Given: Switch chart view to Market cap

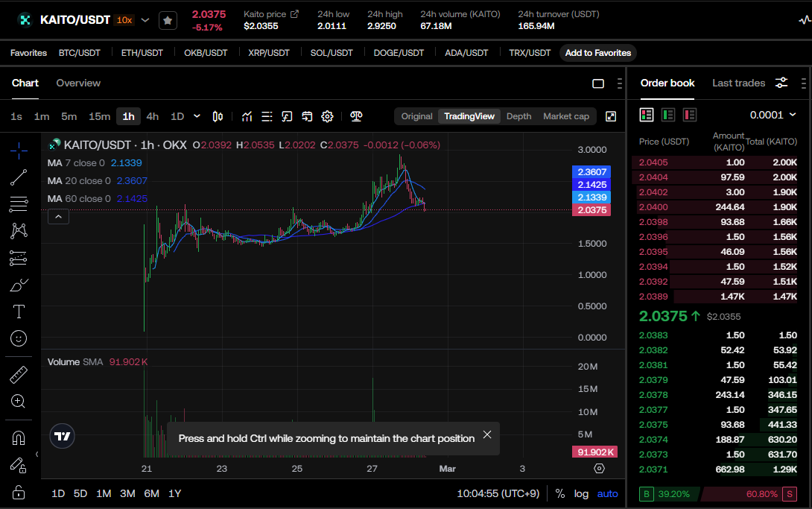Looking at the screenshot, I should 566,116.
